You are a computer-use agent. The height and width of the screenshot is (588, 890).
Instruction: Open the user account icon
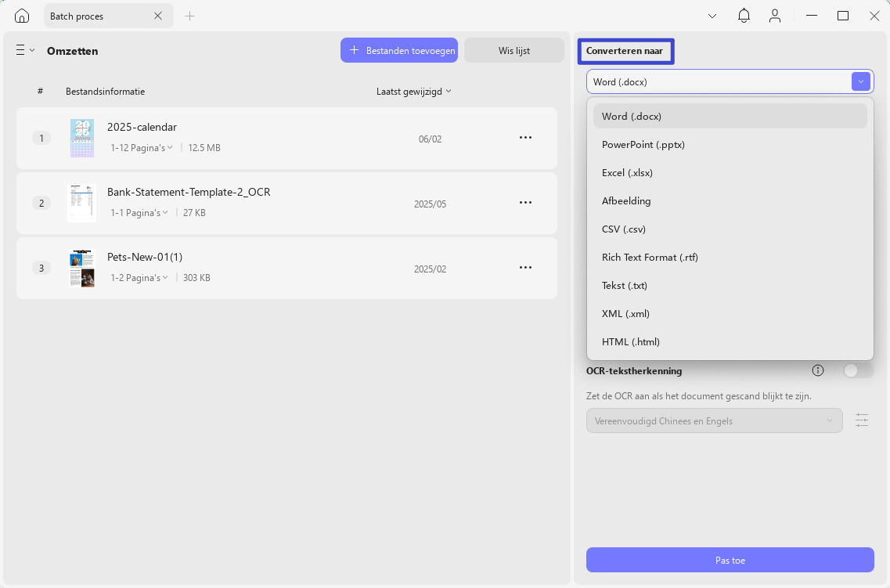[x=775, y=16]
